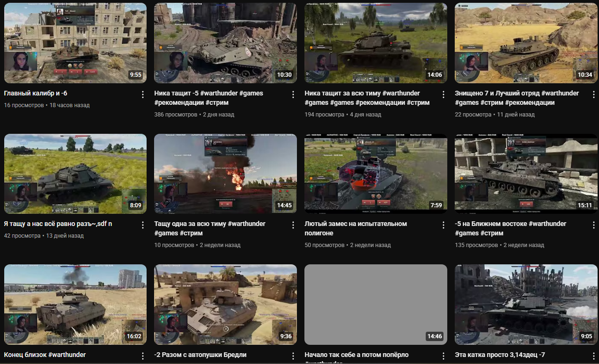Click '16 просмотров • 18 часов назад' text
Image resolution: width=599 pixels, height=364 pixels.
47,105
